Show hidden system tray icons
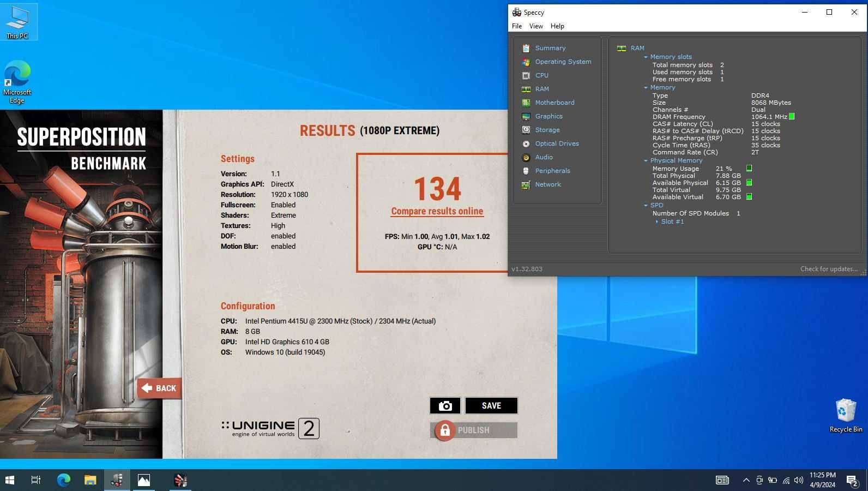The width and height of the screenshot is (868, 491). pyautogui.click(x=746, y=480)
